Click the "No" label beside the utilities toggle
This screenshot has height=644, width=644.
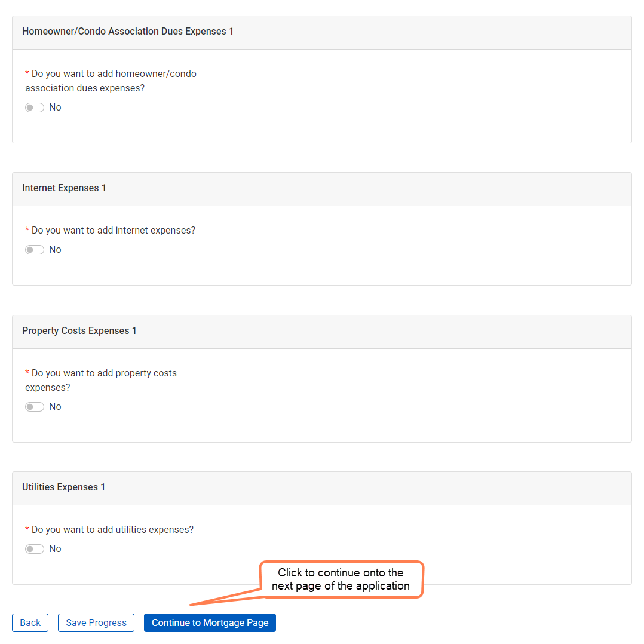(x=55, y=549)
